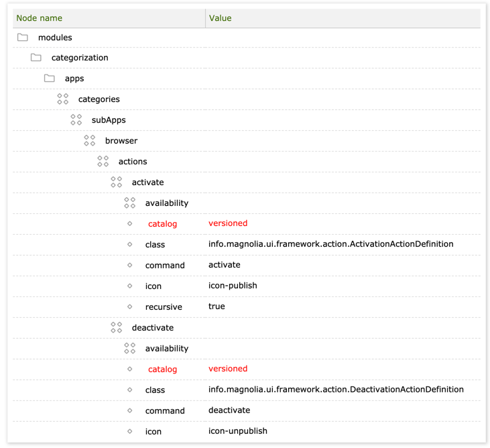This screenshot has height=448, width=490.
Task: Click the icon-unpublish value
Action: coord(237,431)
